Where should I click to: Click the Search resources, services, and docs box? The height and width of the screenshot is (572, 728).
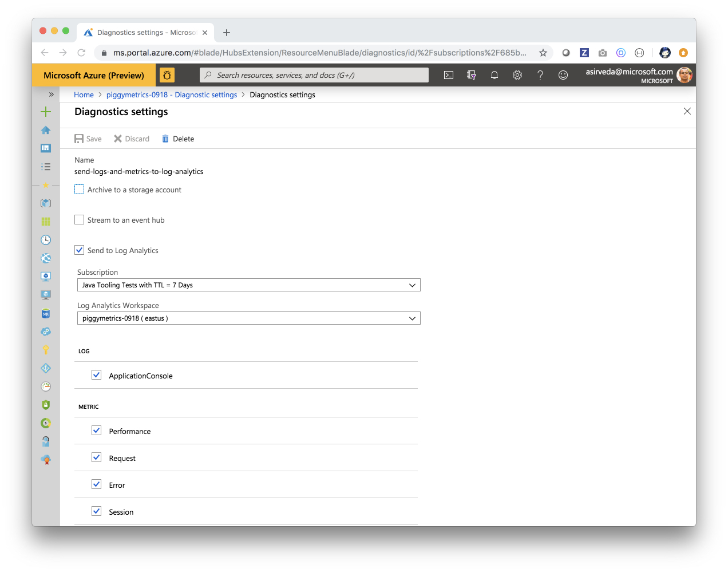click(x=314, y=75)
